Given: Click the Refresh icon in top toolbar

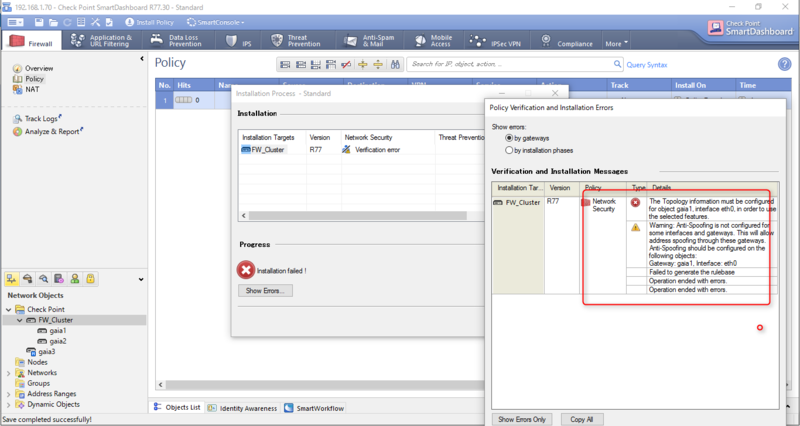Looking at the screenshot, I should pyautogui.click(x=67, y=22).
